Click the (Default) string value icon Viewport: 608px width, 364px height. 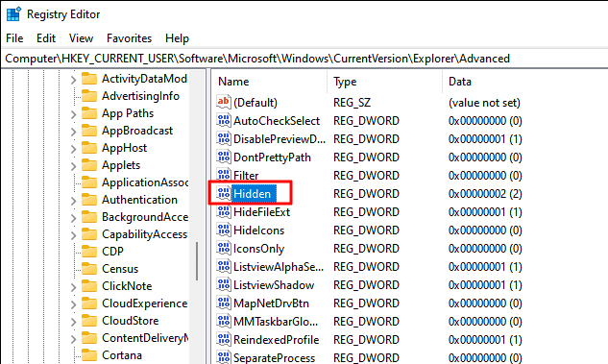pyautogui.click(x=224, y=103)
